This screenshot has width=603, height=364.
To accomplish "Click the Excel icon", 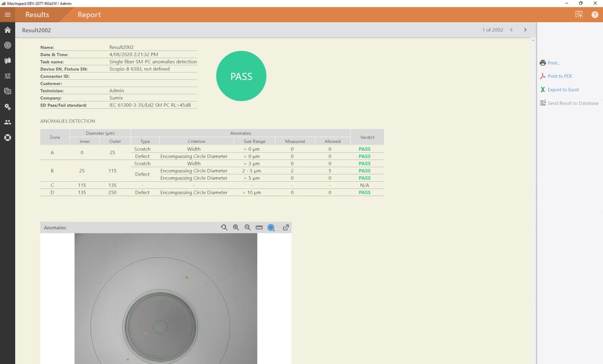I will 543,89.
